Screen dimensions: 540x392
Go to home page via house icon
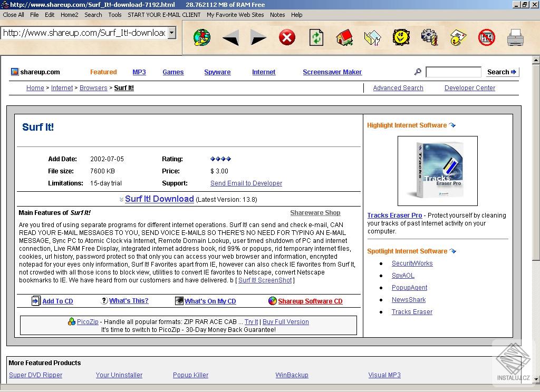pyautogui.click(x=344, y=37)
